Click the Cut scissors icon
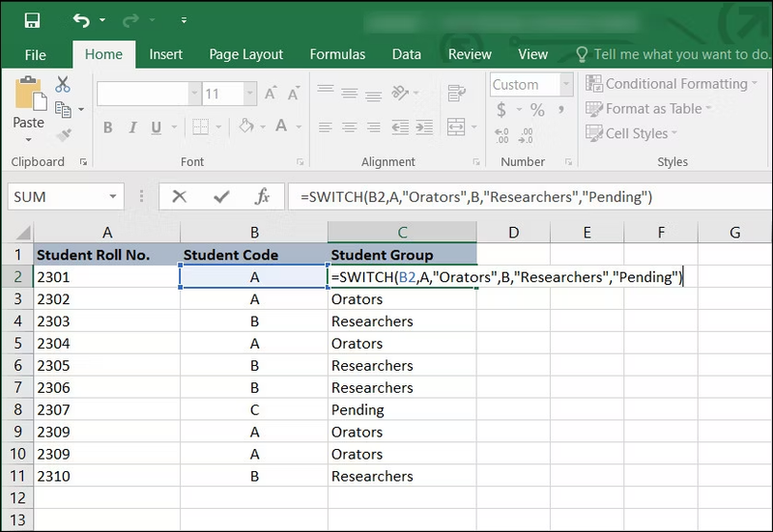Image resolution: width=773 pixels, height=532 pixels. point(63,84)
